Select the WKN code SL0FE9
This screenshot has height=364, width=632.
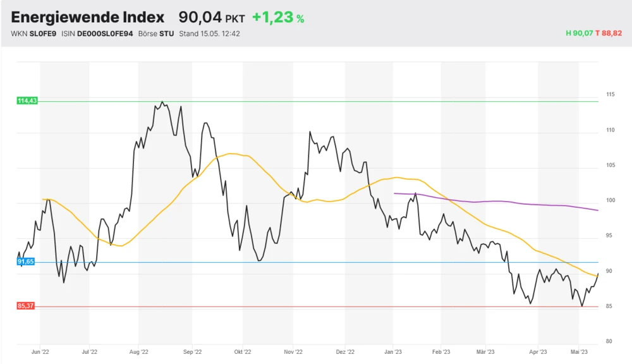pos(43,33)
